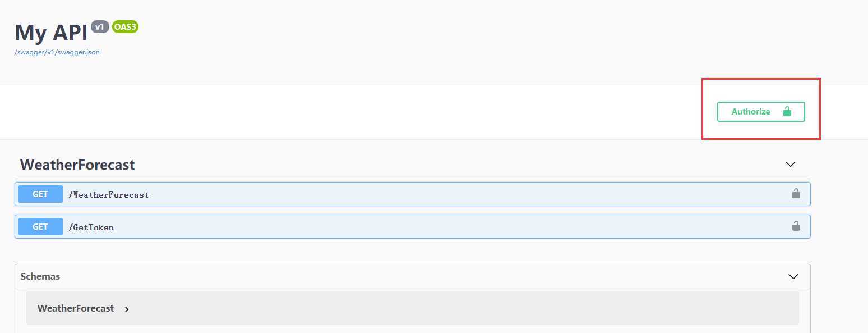Click the /GetToken path text
Viewport: 868px width, 333px height.
pyautogui.click(x=91, y=227)
